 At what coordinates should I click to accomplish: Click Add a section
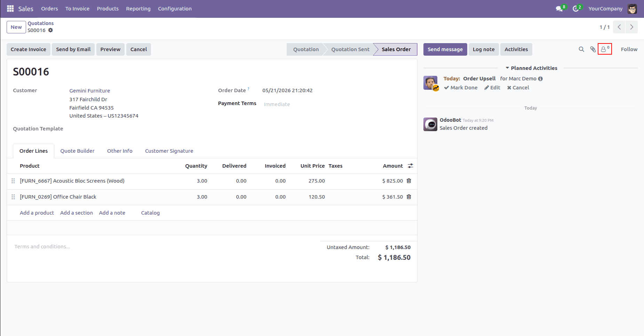[x=77, y=213]
